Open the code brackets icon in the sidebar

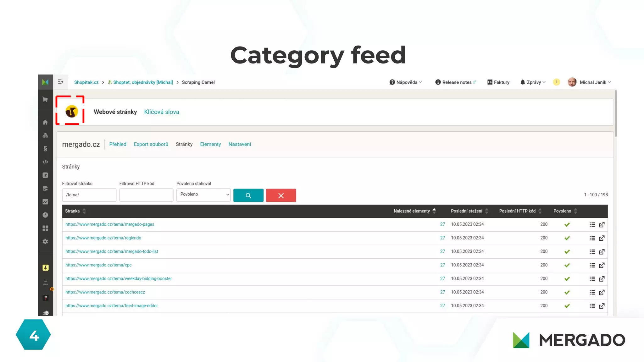45,162
